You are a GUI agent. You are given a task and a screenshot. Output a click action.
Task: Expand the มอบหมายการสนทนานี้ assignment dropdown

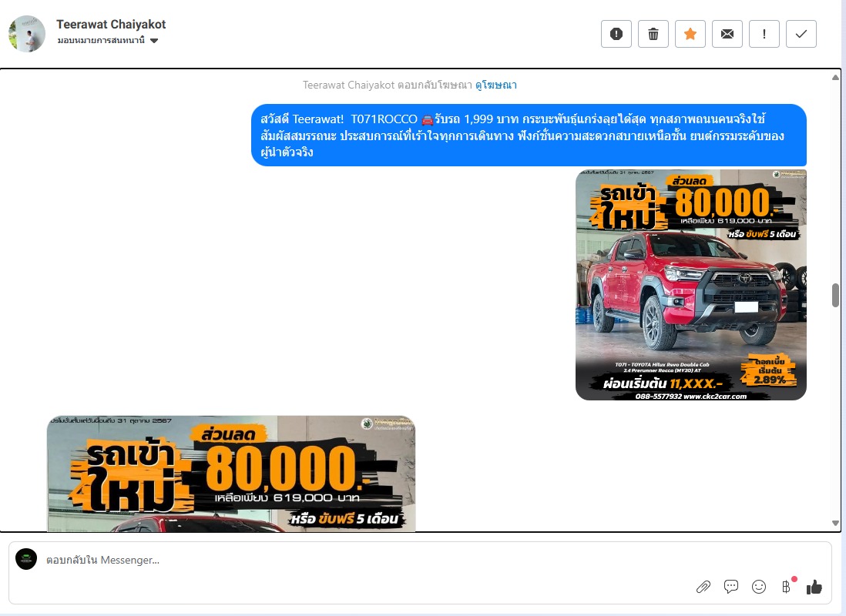(107, 41)
